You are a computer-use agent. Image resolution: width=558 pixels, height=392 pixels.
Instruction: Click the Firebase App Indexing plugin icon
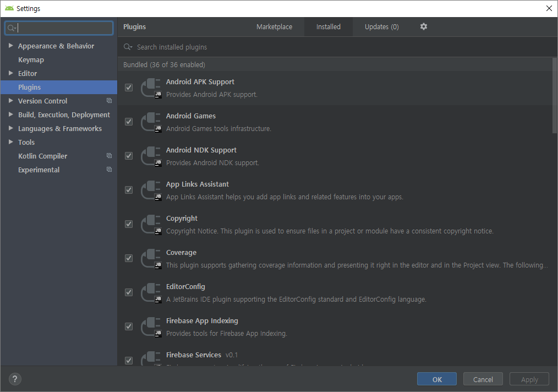151,327
